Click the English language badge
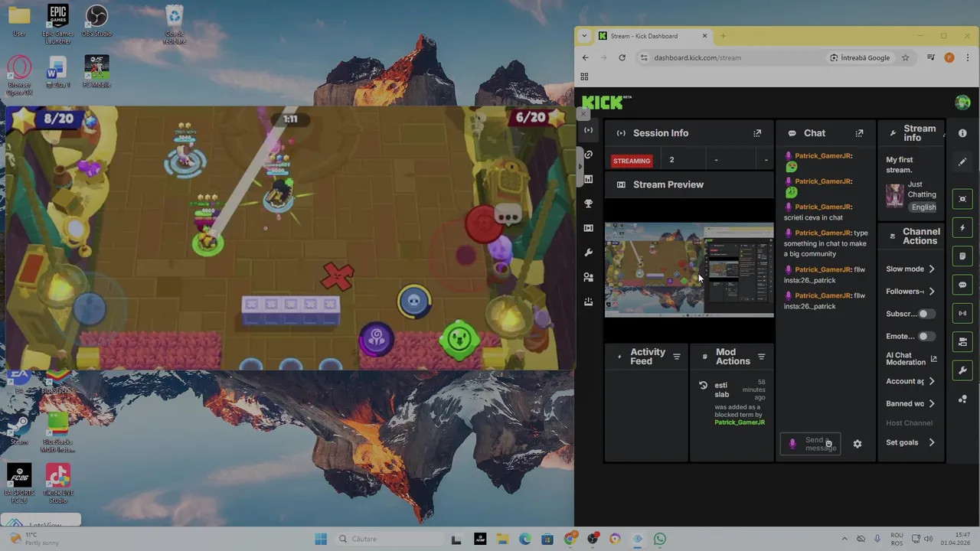980x551 pixels. (923, 207)
